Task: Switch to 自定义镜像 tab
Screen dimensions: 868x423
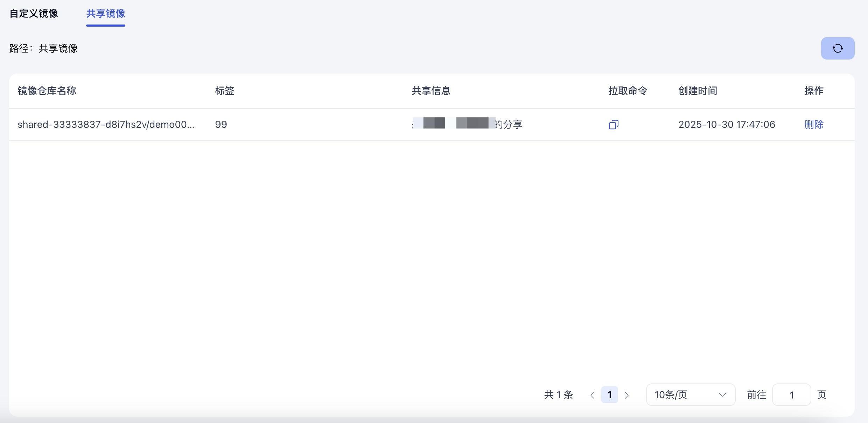Action: [34, 14]
